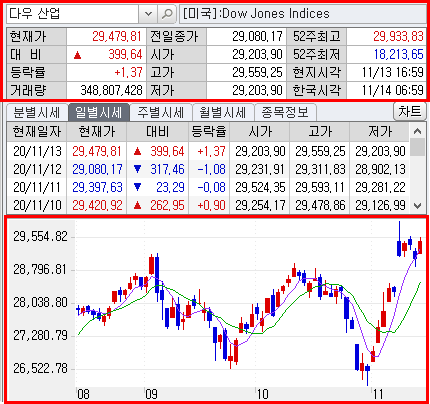Select the 일별시세 tab
Viewport: 430px width, 404px height.
click(x=99, y=113)
